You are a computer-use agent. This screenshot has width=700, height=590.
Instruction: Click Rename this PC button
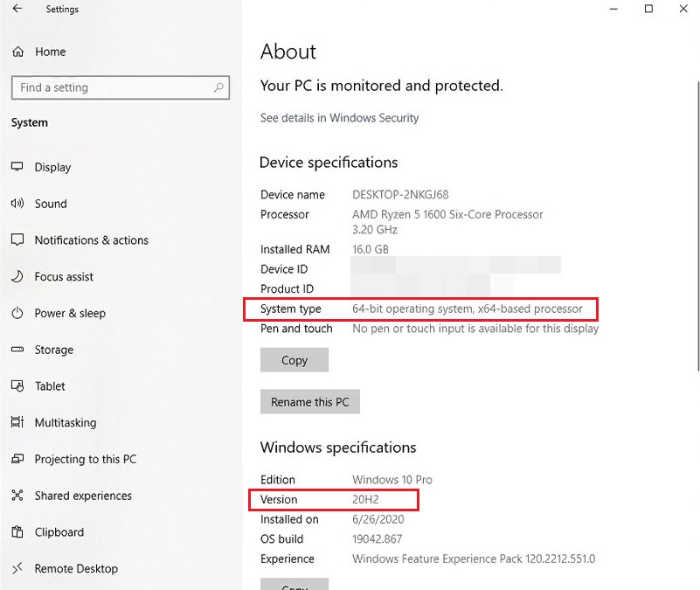click(310, 402)
